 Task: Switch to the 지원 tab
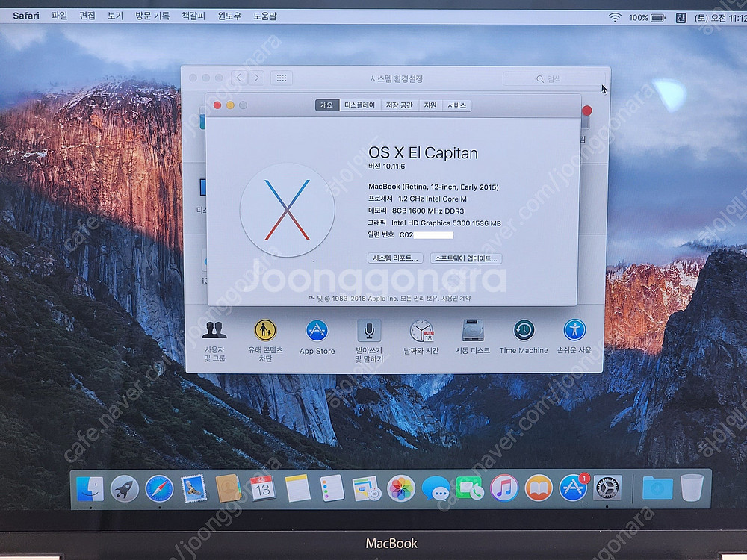pos(430,105)
